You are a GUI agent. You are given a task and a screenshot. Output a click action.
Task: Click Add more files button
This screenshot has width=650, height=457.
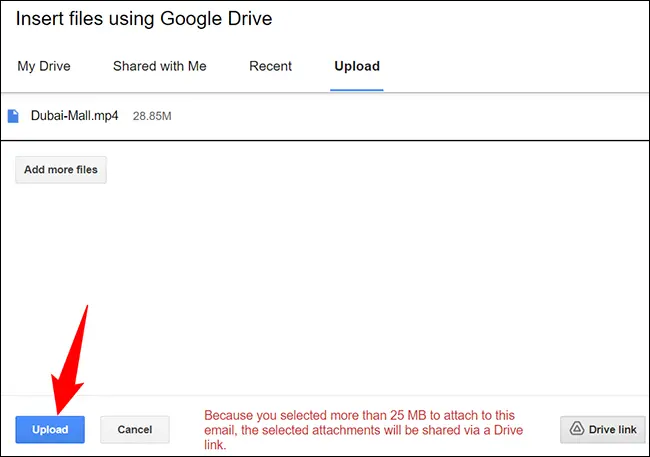(x=61, y=170)
